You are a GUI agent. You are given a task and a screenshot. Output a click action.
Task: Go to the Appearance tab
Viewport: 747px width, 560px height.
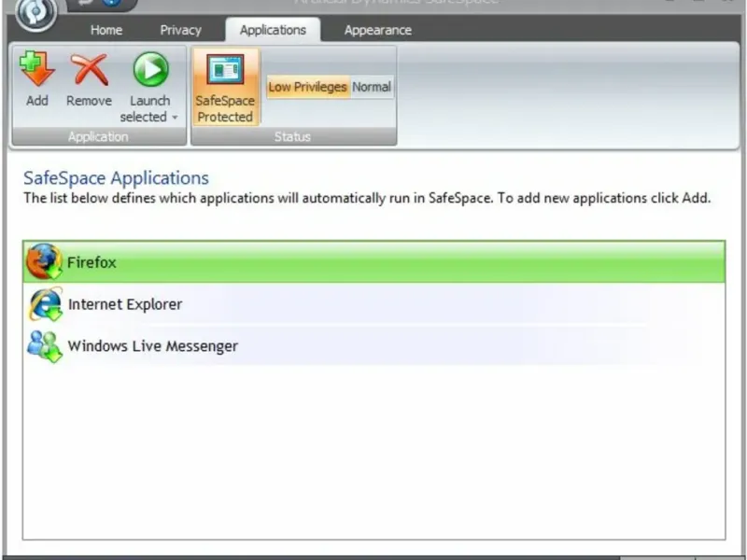[x=378, y=30]
